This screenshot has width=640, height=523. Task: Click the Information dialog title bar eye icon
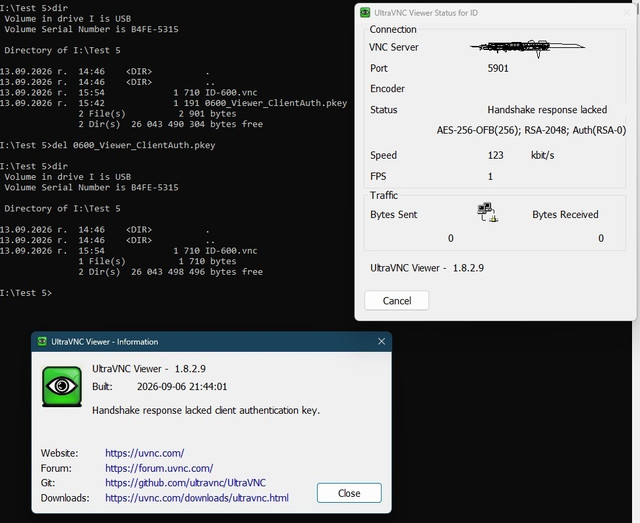(x=42, y=341)
